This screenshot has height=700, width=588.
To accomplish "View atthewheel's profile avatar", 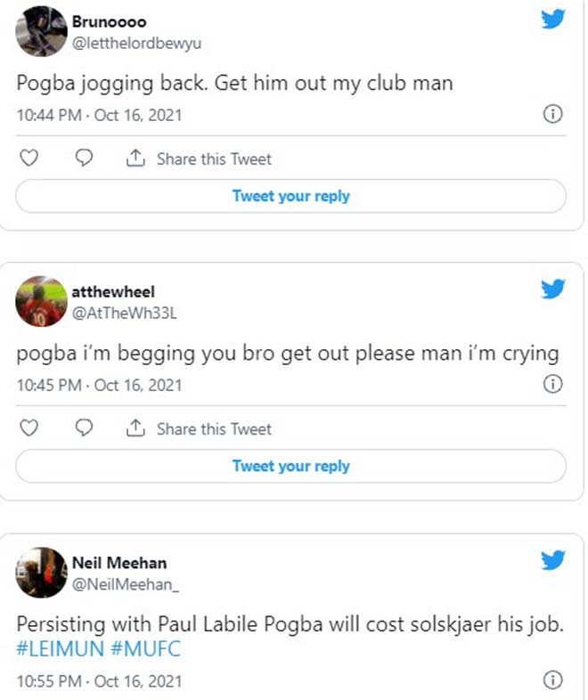I will [x=42, y=303].
